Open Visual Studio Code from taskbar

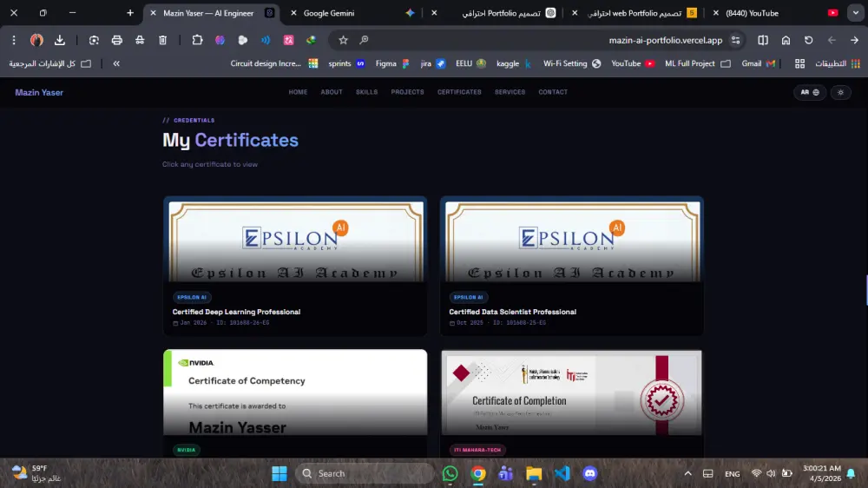tap(562, 473)
